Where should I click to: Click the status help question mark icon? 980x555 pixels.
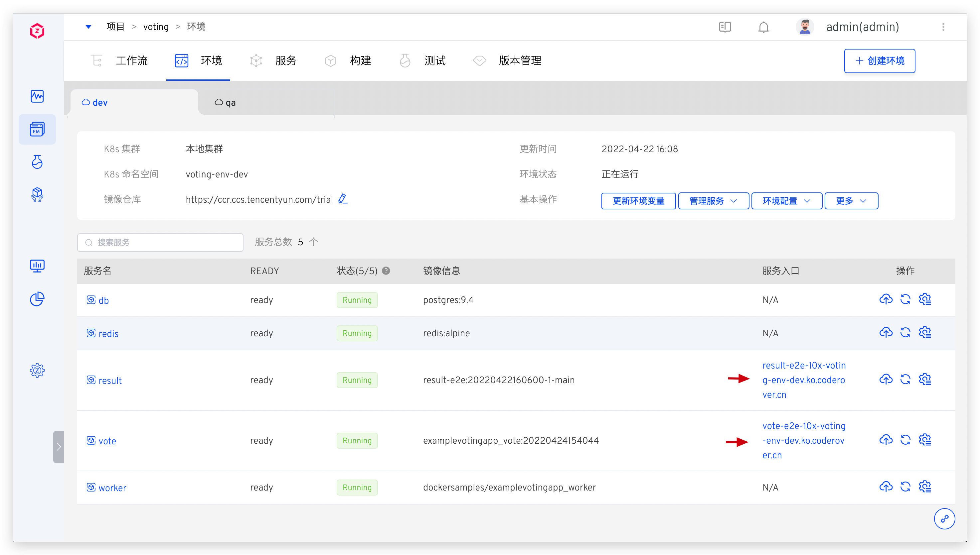[386, 271]
